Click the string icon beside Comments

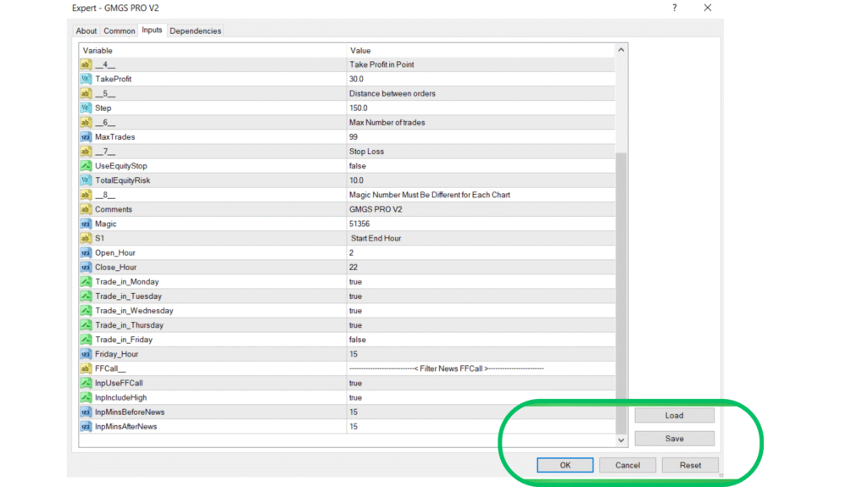[86, 209]
